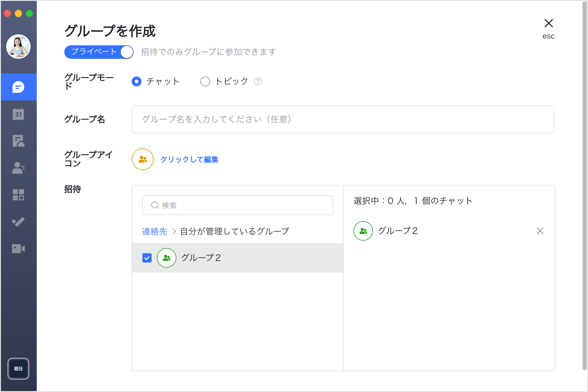The image size is (588, 392).
Task: Open contacts from the sidebar
Action: click(18, 168)
